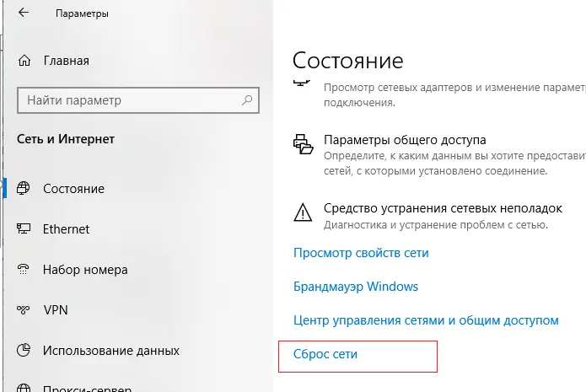
Task: Click the VPN icon in sidebar
Action: point(23,309)
